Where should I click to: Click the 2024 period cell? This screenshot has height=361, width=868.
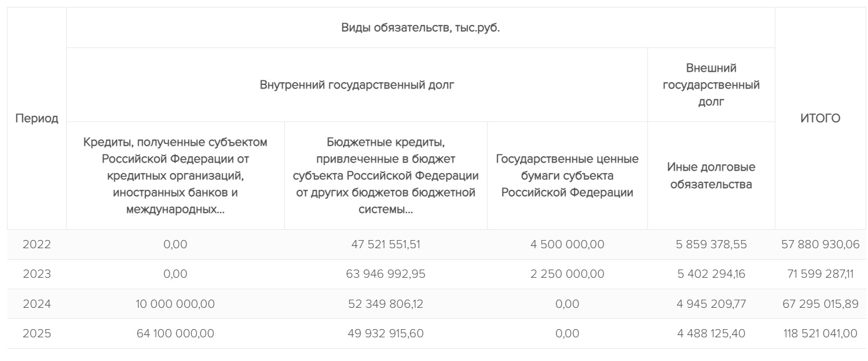point(36,304)
